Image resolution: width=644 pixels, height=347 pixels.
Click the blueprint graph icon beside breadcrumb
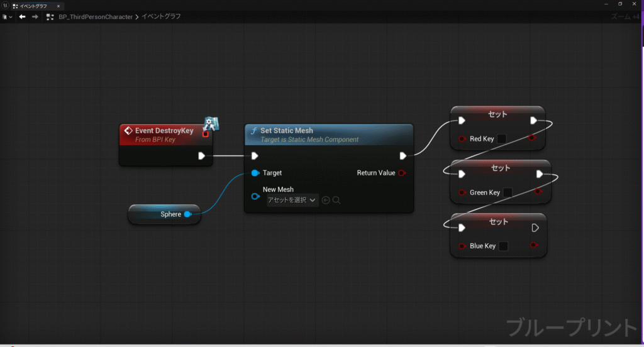click(50, 17)
